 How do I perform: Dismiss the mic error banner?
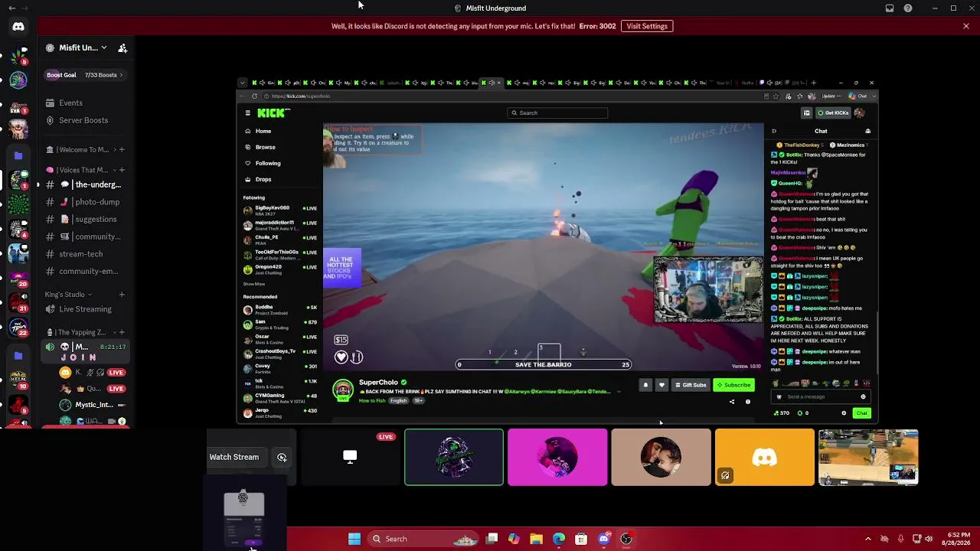966,26
